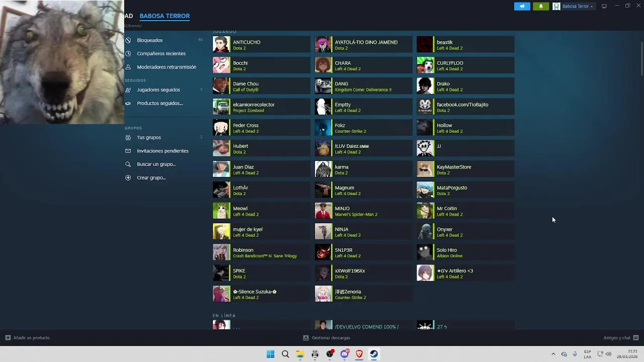Screen dimensions: 644x362
Task: Select Meowl friend entry
Action: click(x=262, y=211)
